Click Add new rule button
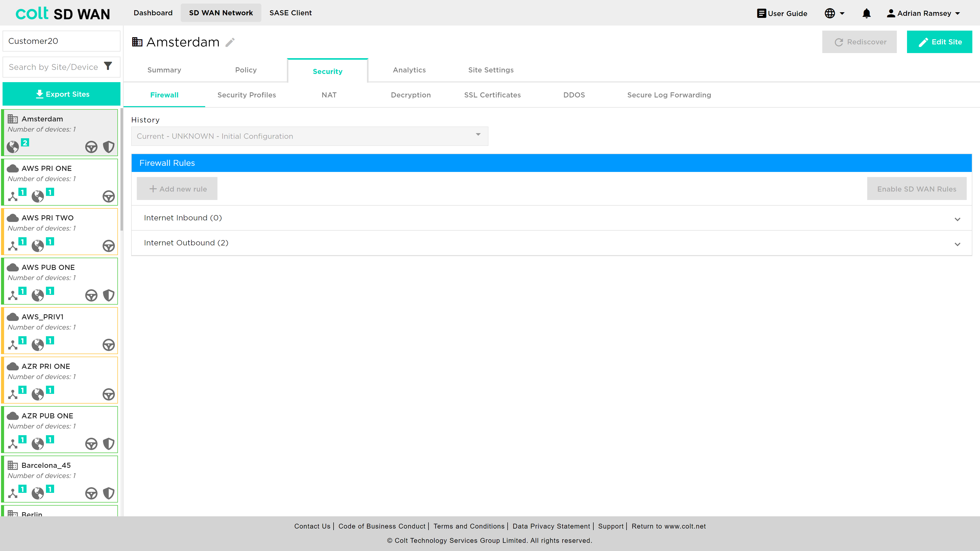Screen dimensions: 980x551 177,189
